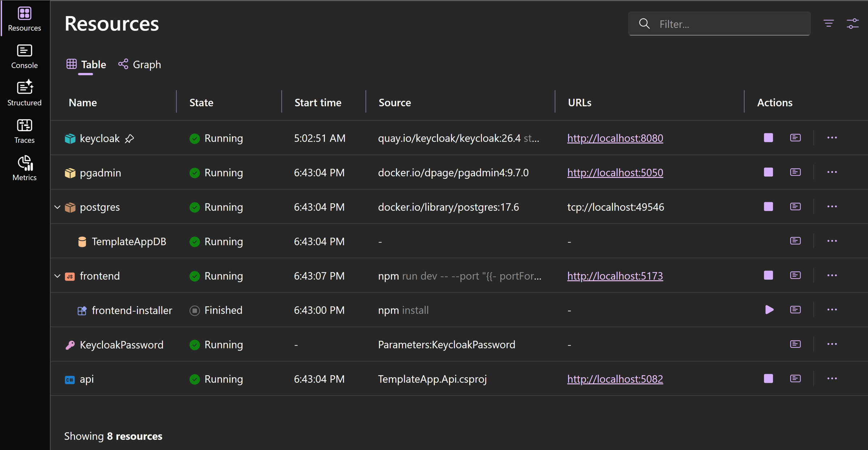
Task: Open the view settings sliders icon
Action: click(x=852, y=24)
